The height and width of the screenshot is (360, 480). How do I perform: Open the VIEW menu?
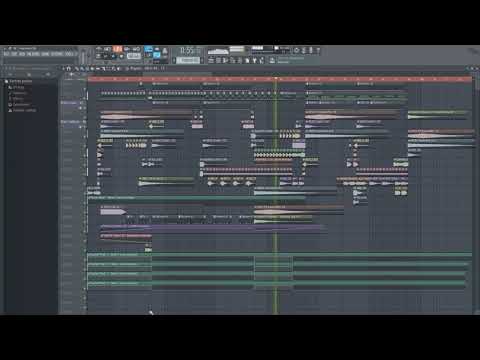(x=46, y=54)
